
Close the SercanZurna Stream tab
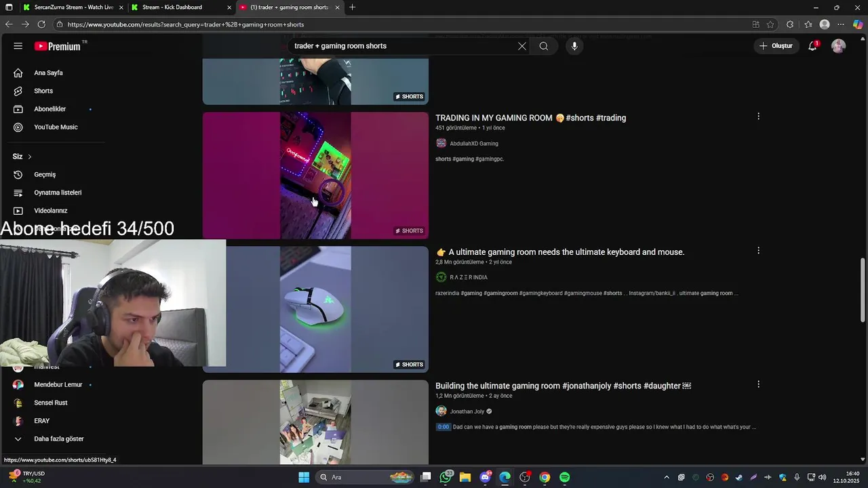(x=121, y=7)
